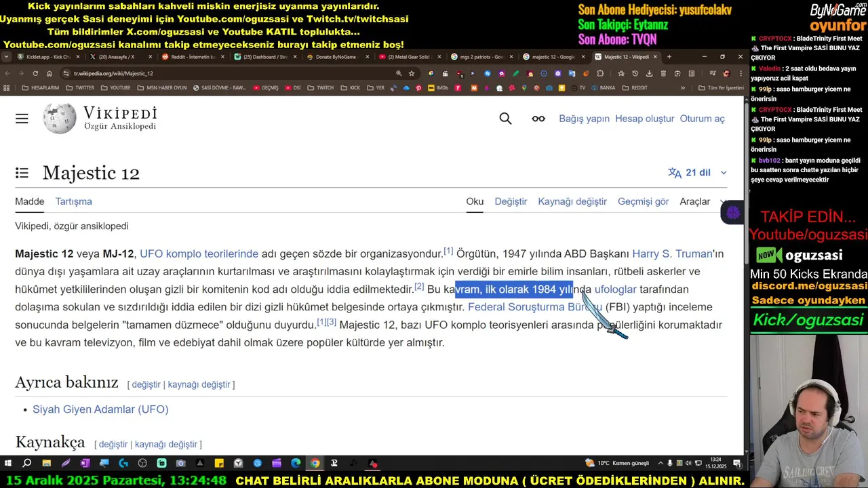Open the appearance glasses icon menu
The height and width of the screenshot is (488, 868).
538,119
